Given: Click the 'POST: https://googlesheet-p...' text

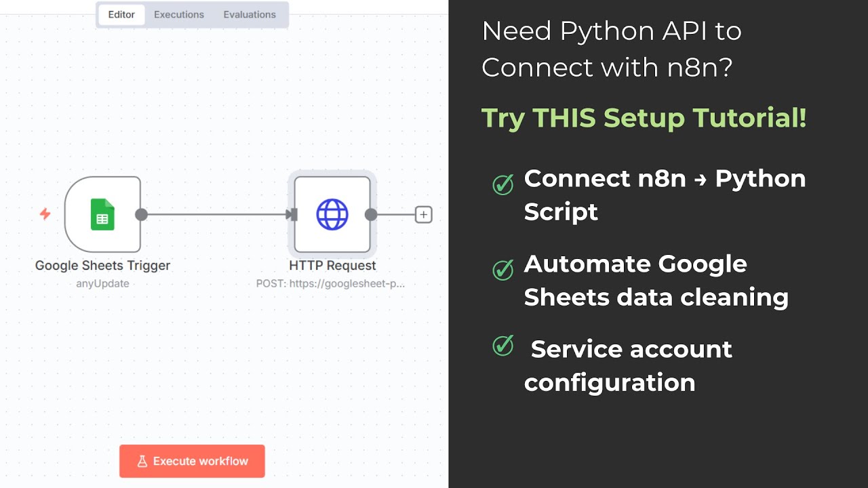Looking at the screenshot, I should pos(330,283).
